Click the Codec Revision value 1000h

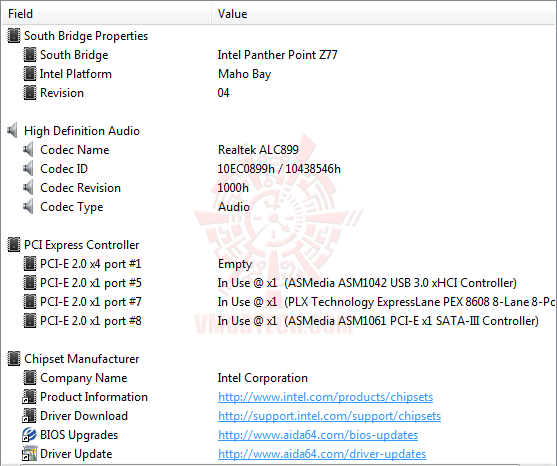tap(233, 188)
